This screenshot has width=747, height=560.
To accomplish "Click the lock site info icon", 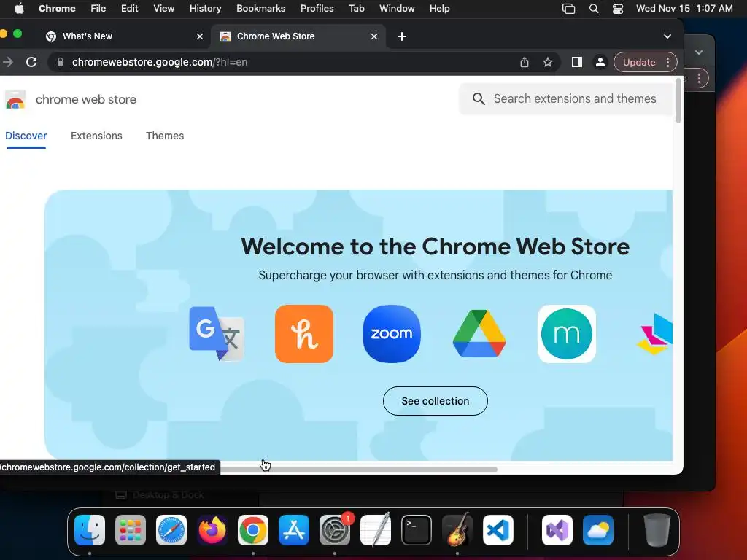I will [x=61, y=62].
